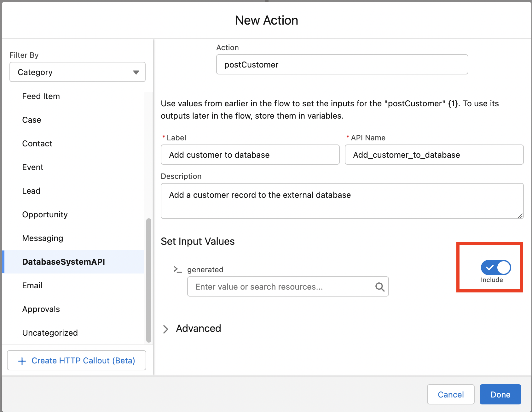
Task: Choose the Approvals category
Action: pos(41,309)
